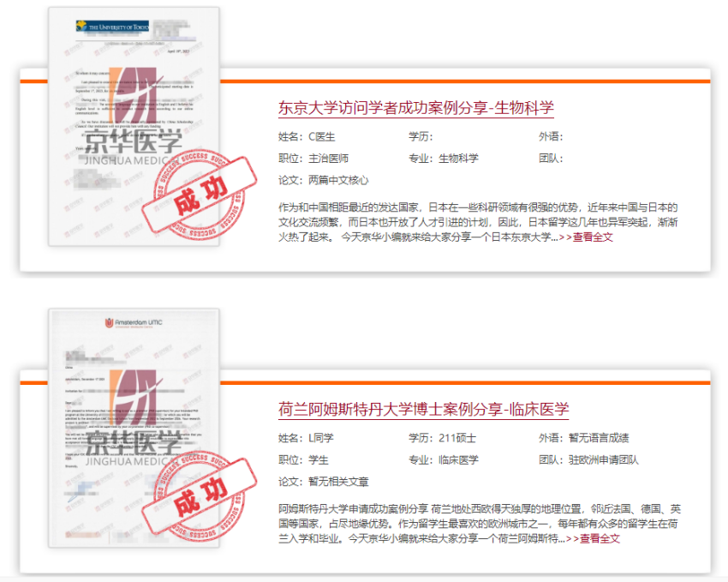
Task: Click the red 成功 stamp on Tokyo letter
Action: click(x=200, y=195)
